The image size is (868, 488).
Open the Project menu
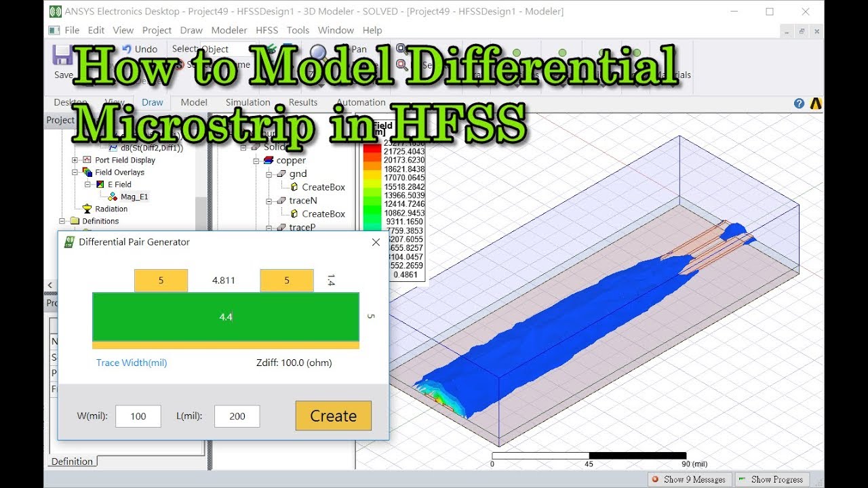(x=157, y=30)
